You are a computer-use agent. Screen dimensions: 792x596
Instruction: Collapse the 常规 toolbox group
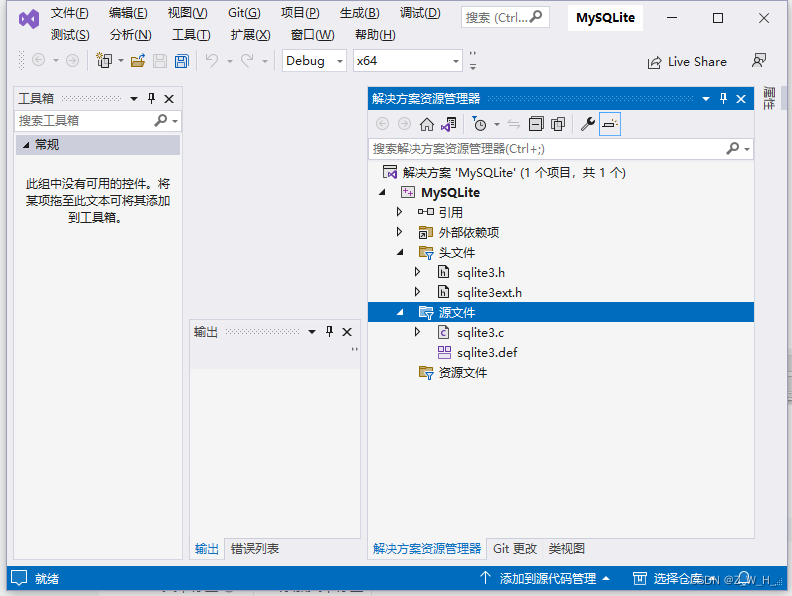click(x=26, y=145)
